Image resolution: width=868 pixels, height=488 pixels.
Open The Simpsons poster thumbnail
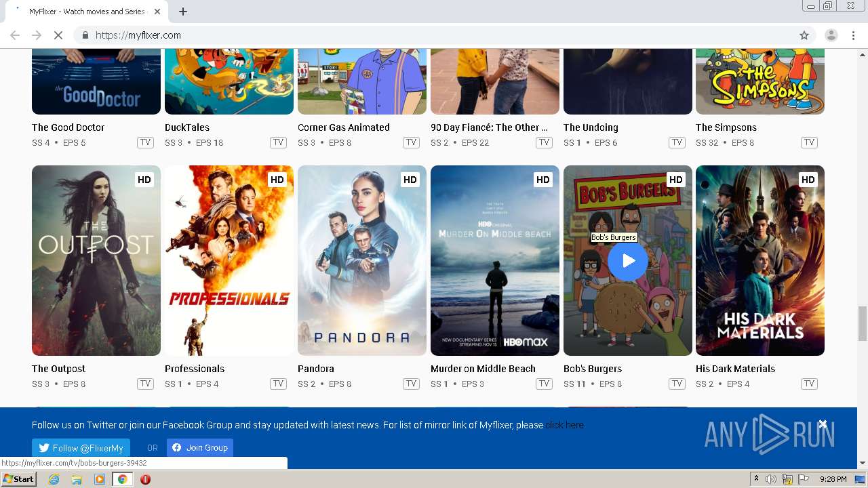tap(760, 81)
